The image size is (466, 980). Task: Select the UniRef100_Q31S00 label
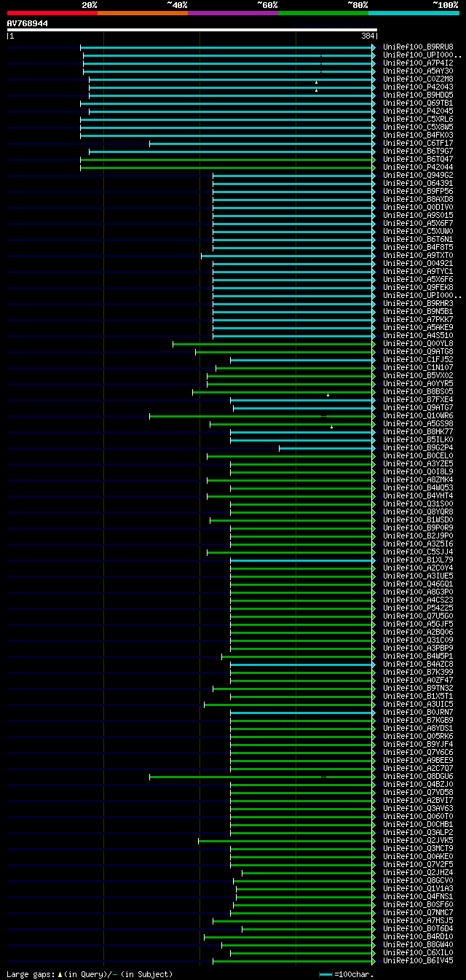(418, 504)
